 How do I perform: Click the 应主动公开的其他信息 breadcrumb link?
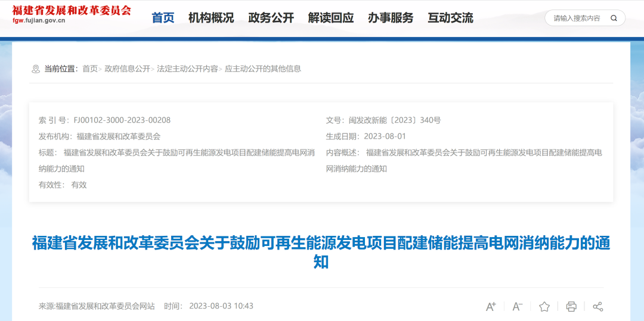(x=263, y=69)
